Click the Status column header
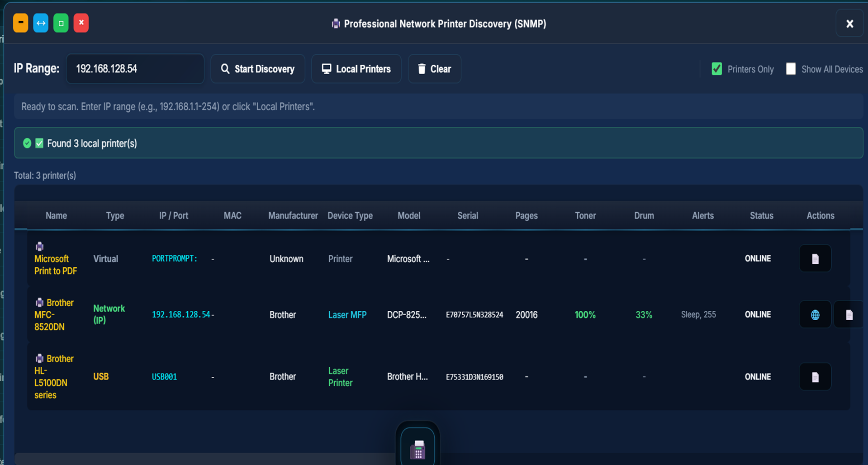 (x=762, y=216)
